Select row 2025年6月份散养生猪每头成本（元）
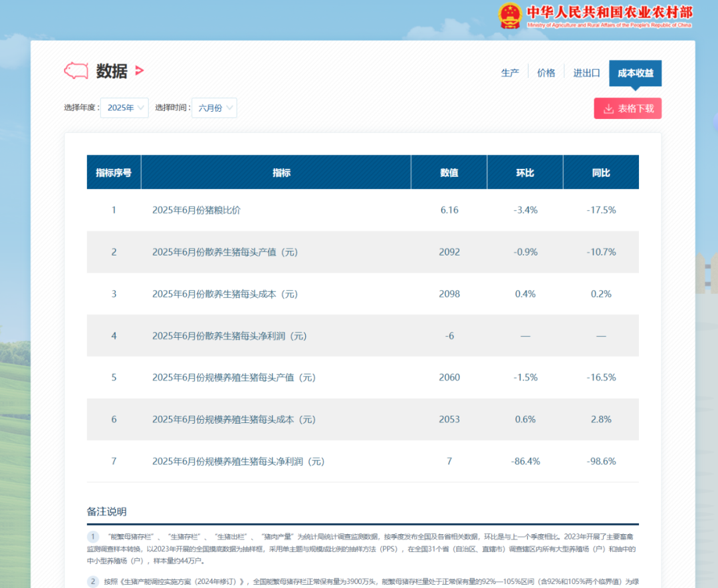This screenshot has height=588, width=718. (363, 294)
